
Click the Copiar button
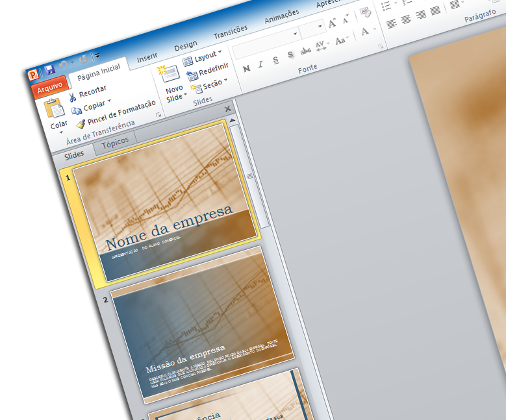tap(90, 106)
